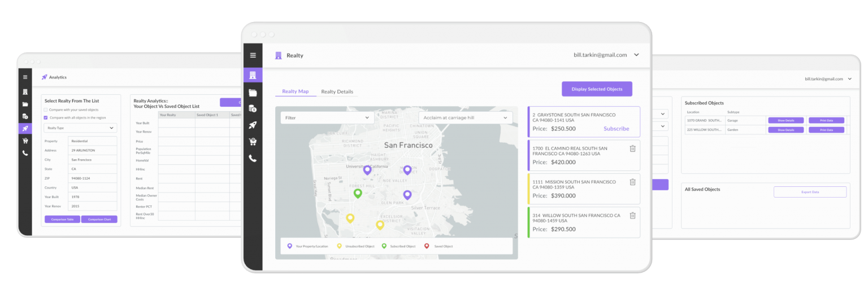Enable Compare with your saved objects
The image size is (868, 293).
point(46,110)
